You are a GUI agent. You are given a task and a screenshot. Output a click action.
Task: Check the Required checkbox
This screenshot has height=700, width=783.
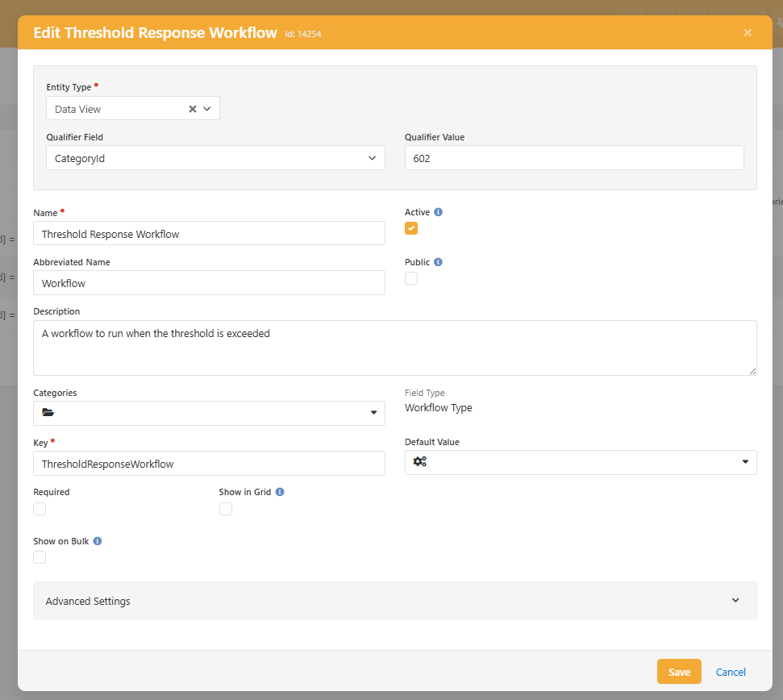(x=40, y=509)
